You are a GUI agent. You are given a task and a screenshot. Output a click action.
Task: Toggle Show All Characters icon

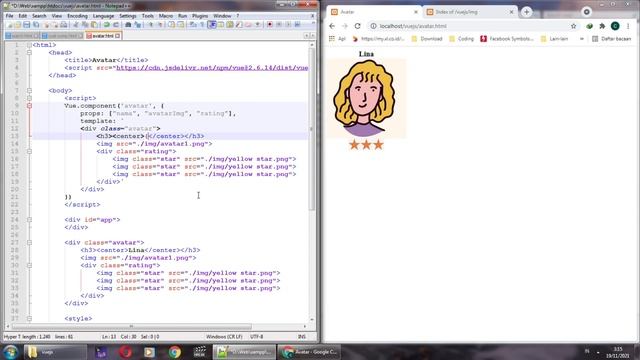coord(202,25)
